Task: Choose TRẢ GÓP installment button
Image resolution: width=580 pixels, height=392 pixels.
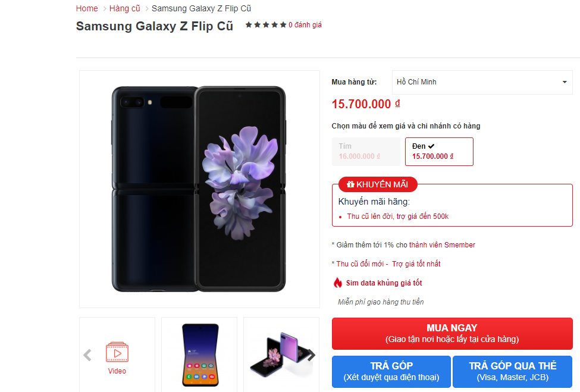Action: point(391,371)
